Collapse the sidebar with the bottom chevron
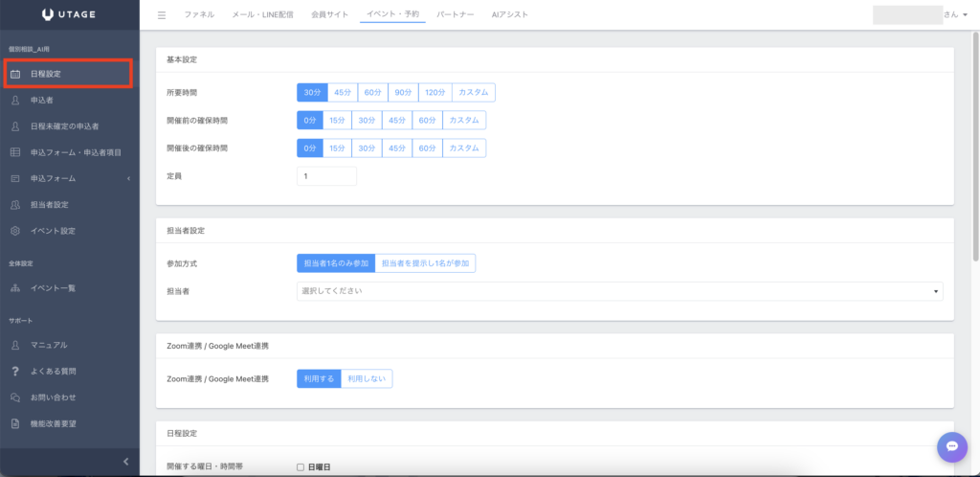This screenshot has width=980, height=477. point(125,462)
